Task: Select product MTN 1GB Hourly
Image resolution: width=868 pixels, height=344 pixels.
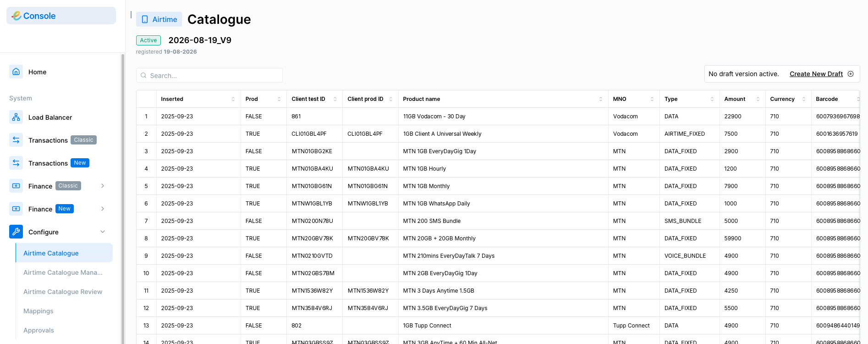Action: click(424, 169)
